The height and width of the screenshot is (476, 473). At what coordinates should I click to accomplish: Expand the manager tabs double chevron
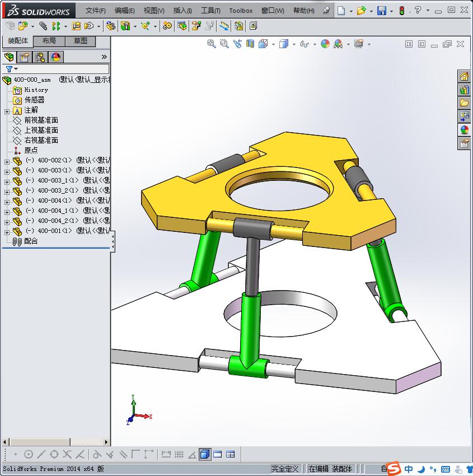[104, 57]
